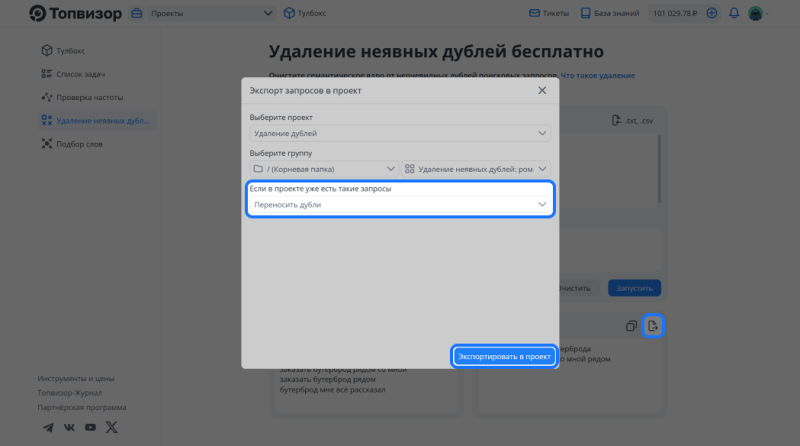Click line бутерброд мне всё рассказал
This screenshot has height=446, width=800.
pyautogui.click(x=333, y=390)
